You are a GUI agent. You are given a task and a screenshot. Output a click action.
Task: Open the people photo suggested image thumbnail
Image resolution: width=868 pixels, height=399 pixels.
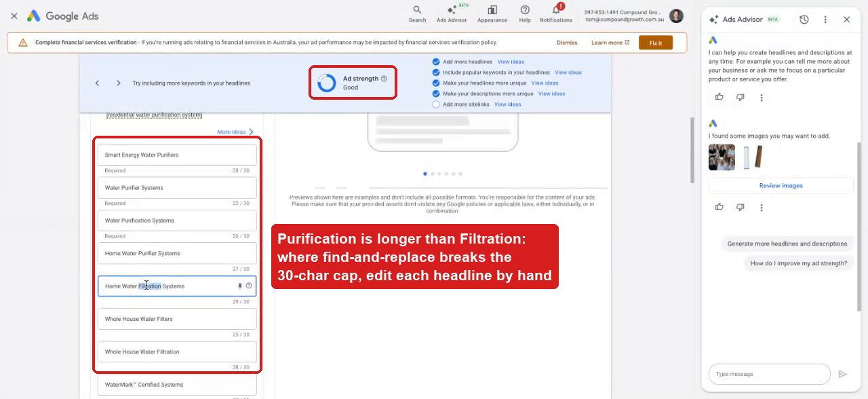pos(722,157)
